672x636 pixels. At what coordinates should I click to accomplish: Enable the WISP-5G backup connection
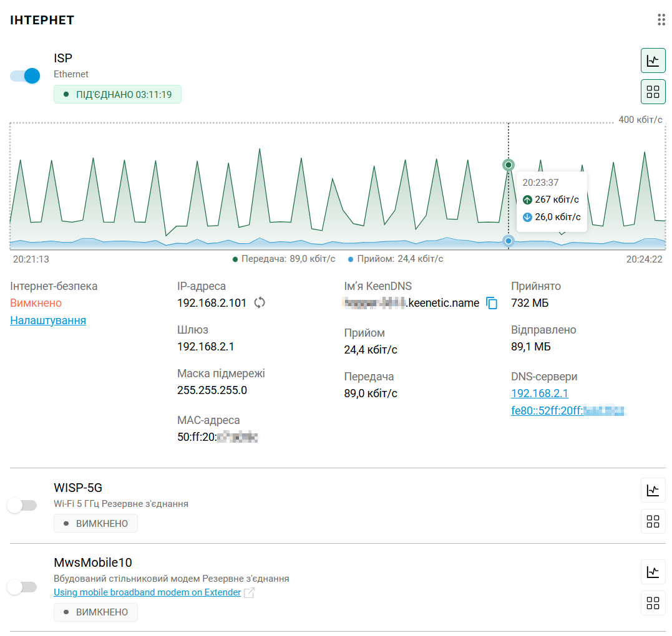pyautogui.click(x=22, y=506)
